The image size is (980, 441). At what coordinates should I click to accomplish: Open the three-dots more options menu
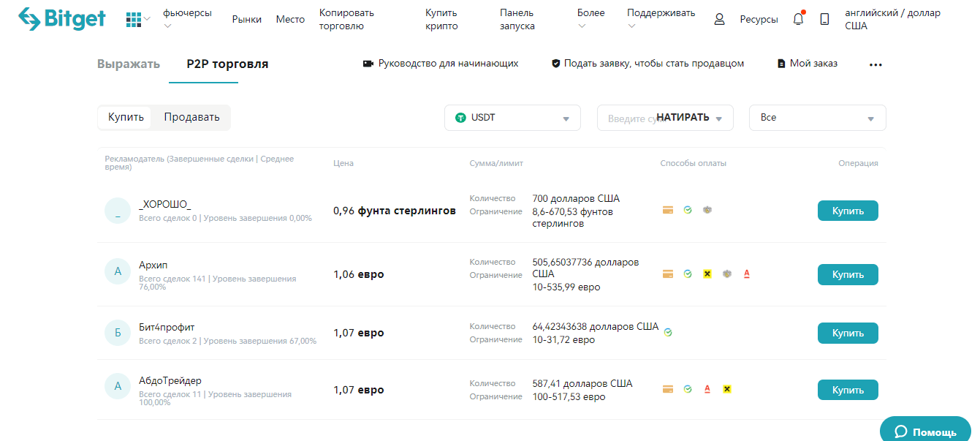tap(875, 64)
